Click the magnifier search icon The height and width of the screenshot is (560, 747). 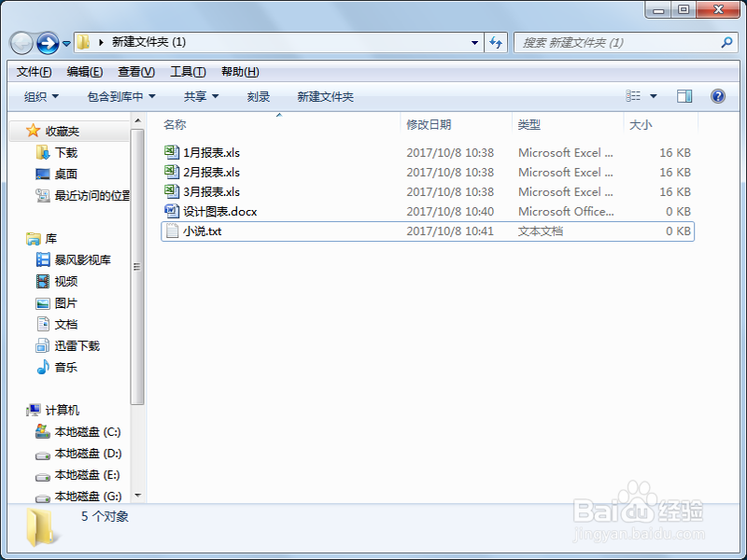tap(726, 42)
